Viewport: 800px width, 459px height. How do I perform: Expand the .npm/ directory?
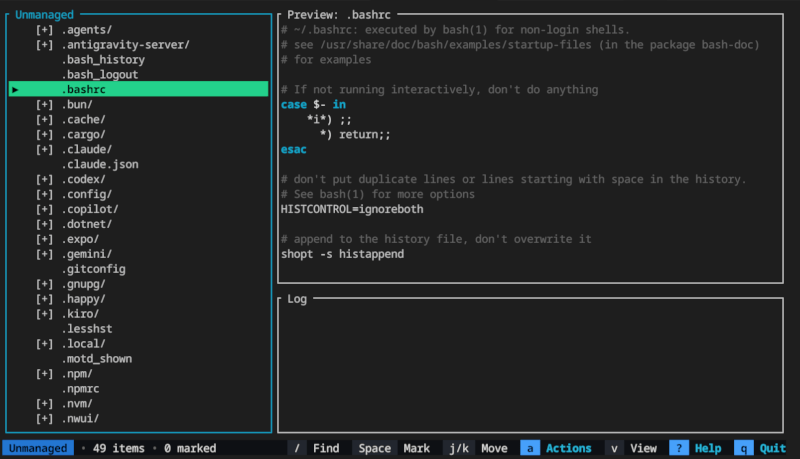44,374
